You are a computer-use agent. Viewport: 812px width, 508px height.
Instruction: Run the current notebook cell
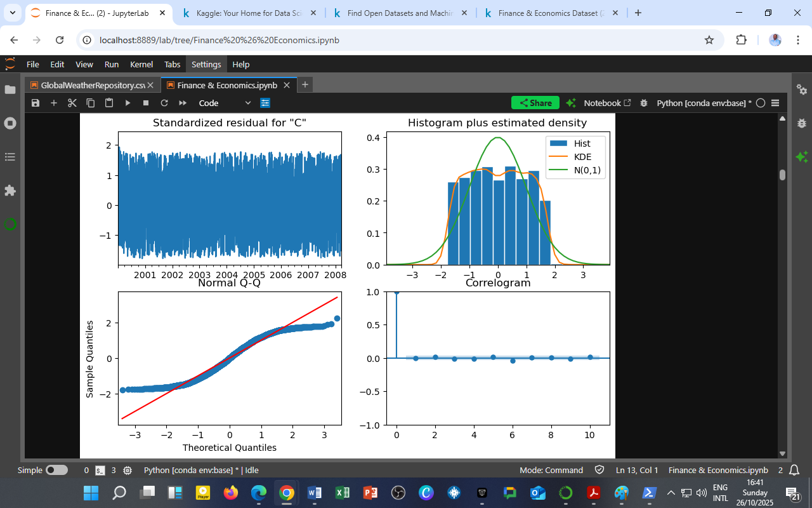pos(128,102)
